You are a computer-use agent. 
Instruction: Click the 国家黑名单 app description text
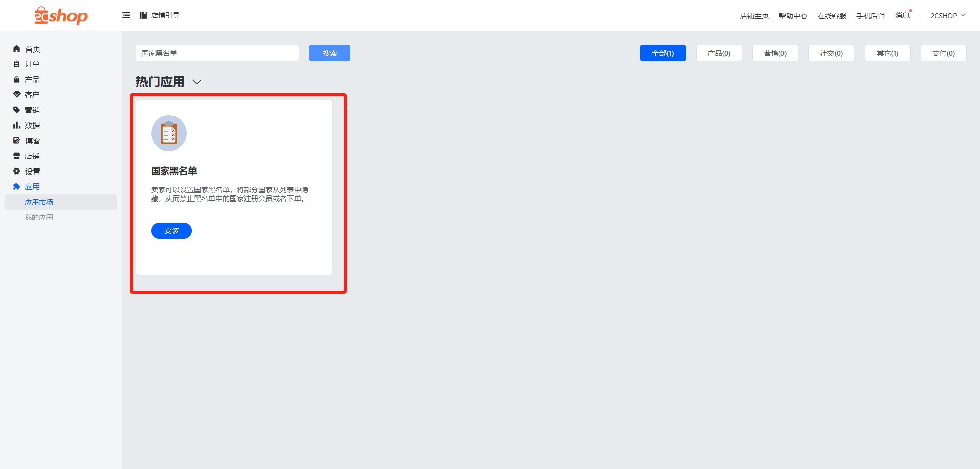(x=230, y=194)
